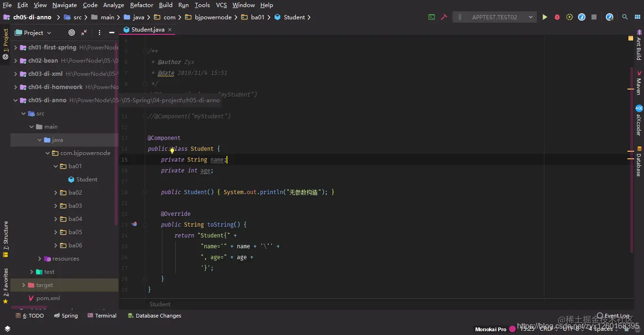The height and width of the screenshot is (335, 644).
Task: Open Database Changes tool window
Action: 154,316
